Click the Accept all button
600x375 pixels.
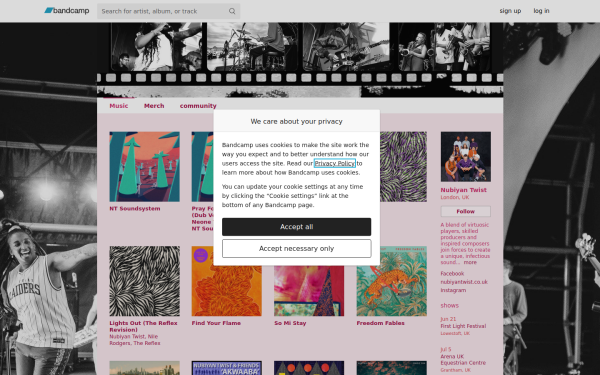[296, 227]
